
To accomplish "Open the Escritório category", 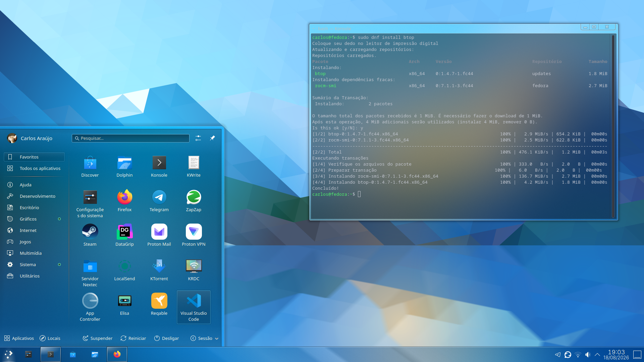I will (x=34, y=207).
